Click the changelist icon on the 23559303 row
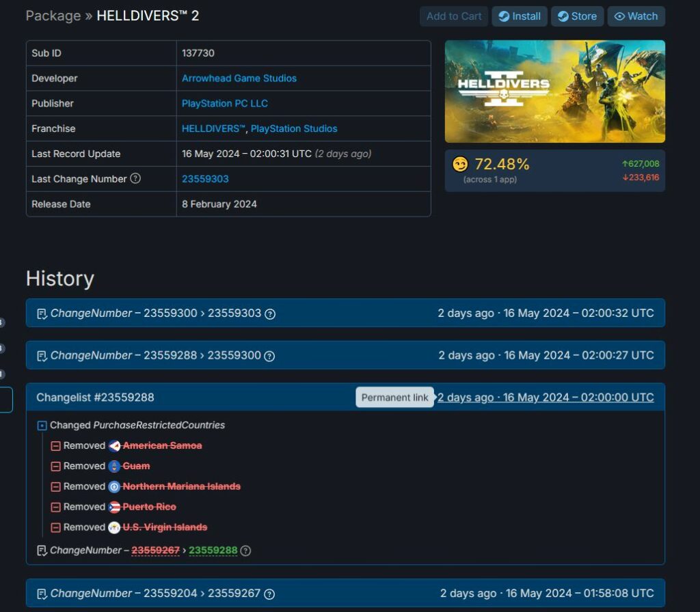The height and width of the screenshot is (612, 700). point(42,311)
